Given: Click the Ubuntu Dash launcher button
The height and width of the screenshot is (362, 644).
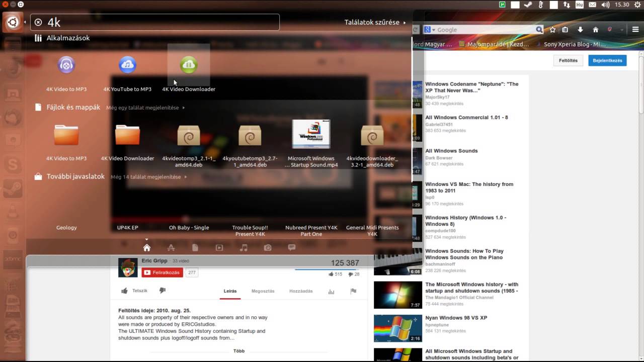Looking at the screenshot, I should pos(13,22).
